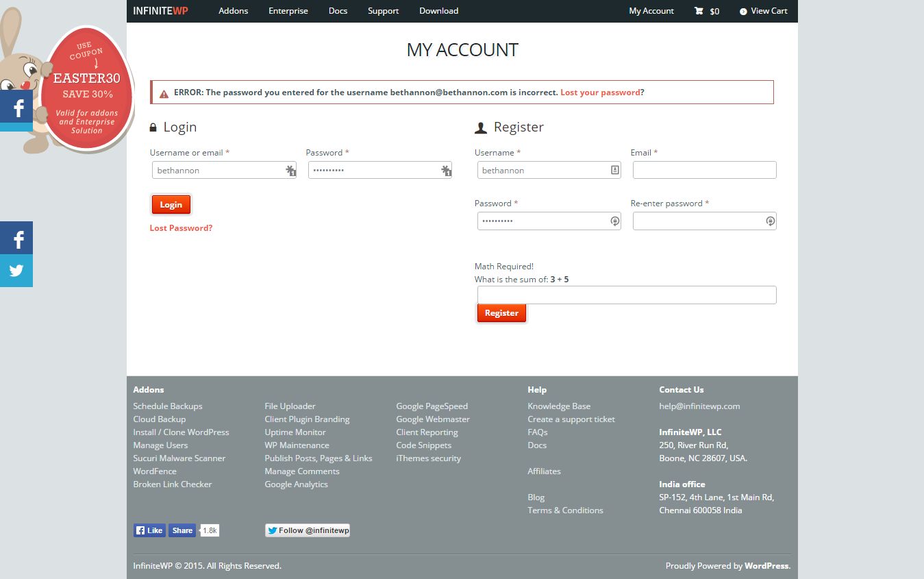Open the Enterprise navigation item

pos(288,11)
